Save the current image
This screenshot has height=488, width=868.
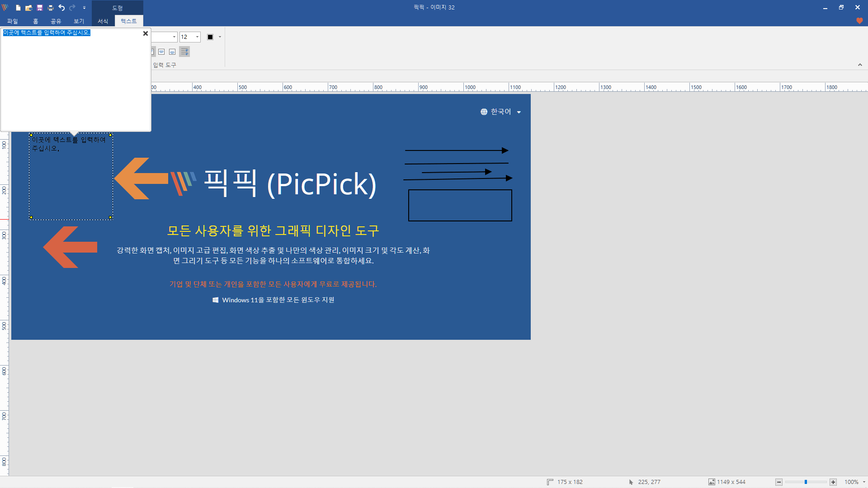click(40, 7)
